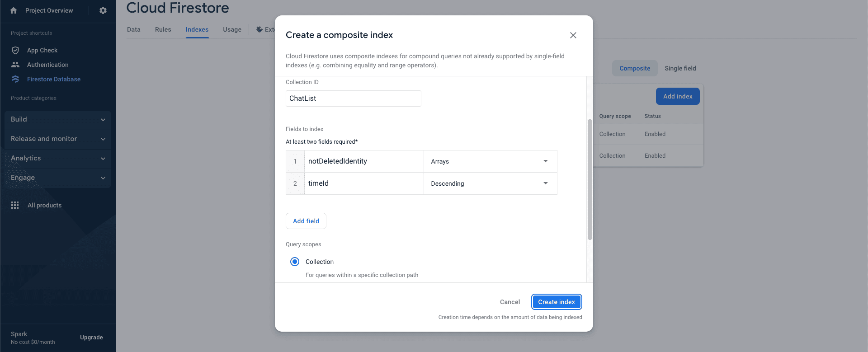Open Project Overview home icon
The image size is (868, 352).
coord(14,10)
